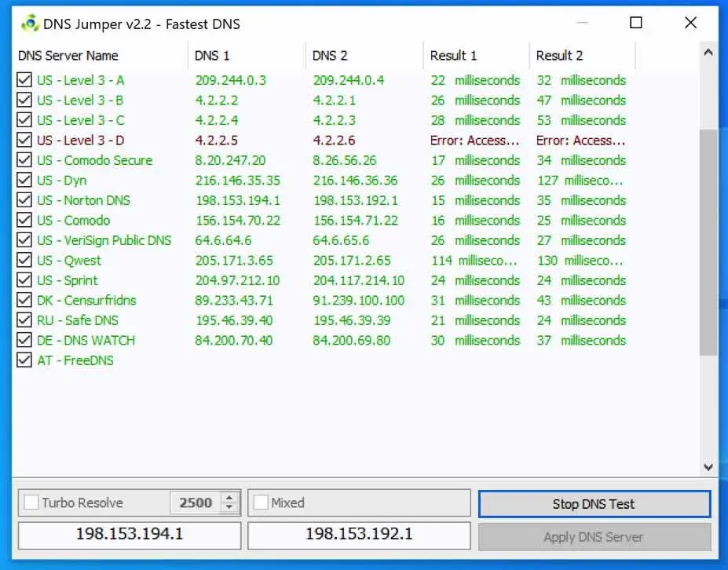Toggle the US - Level 3 - C checkbox
The width and height of the screenshot is (728, 570).
coord(24,120)
